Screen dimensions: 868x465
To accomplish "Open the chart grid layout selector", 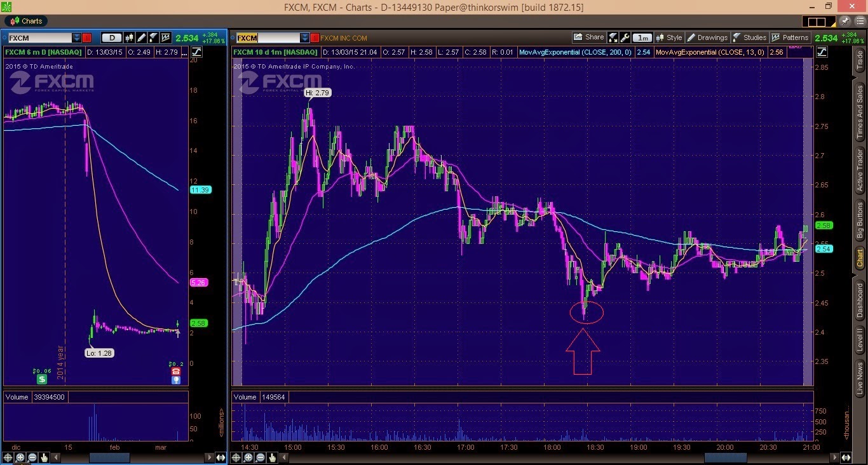I will click(818, 22).
